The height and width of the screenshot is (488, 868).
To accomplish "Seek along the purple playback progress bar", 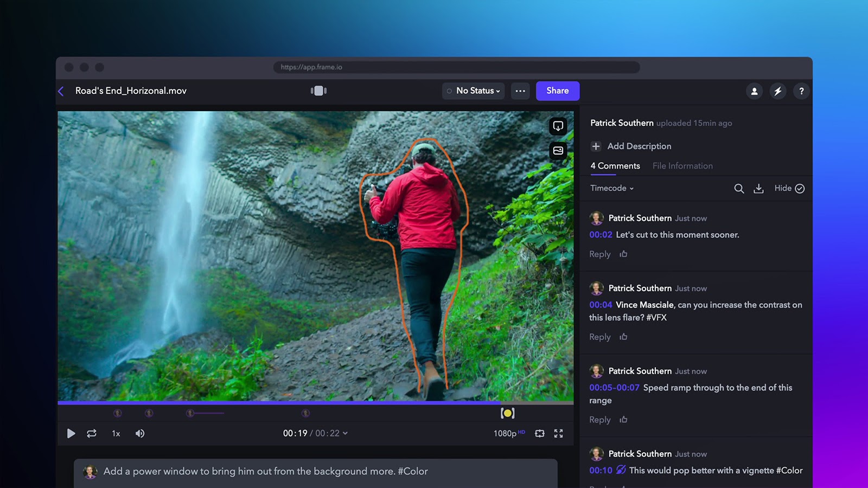I will coord(271,403).
